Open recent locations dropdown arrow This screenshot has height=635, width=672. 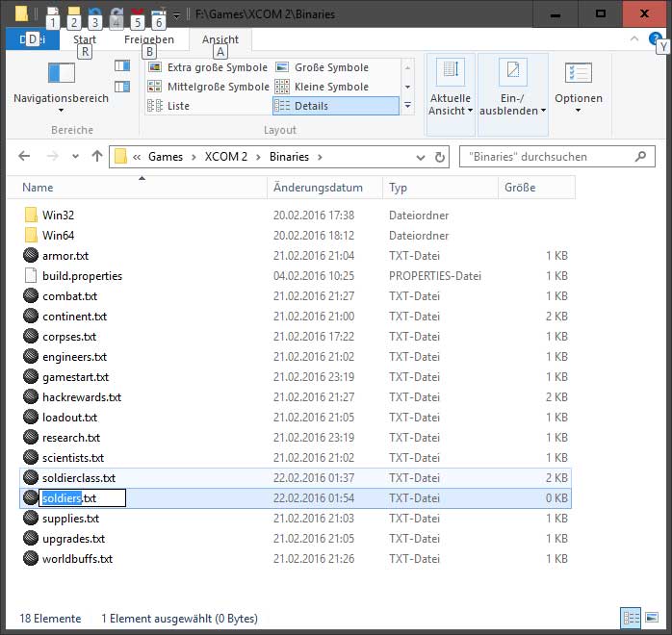tap(75, 156)
